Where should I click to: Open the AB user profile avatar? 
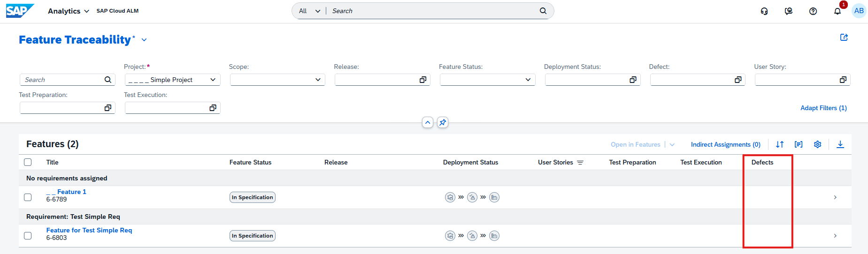859,11
